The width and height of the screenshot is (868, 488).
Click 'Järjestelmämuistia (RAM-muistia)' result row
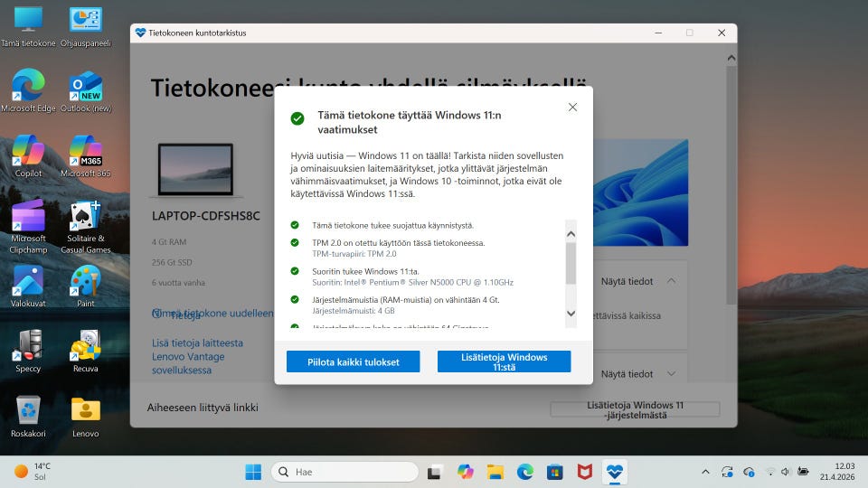(x=405, y=305)
